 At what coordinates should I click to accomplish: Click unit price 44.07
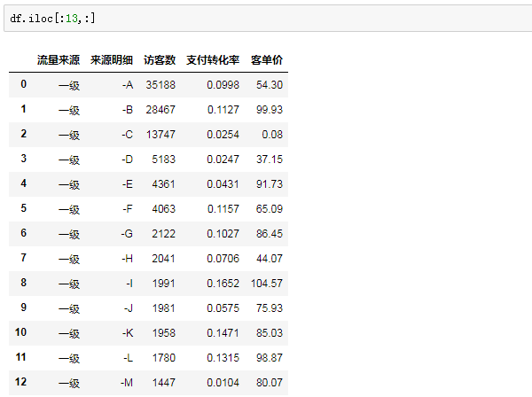click(x=270, y=259)
